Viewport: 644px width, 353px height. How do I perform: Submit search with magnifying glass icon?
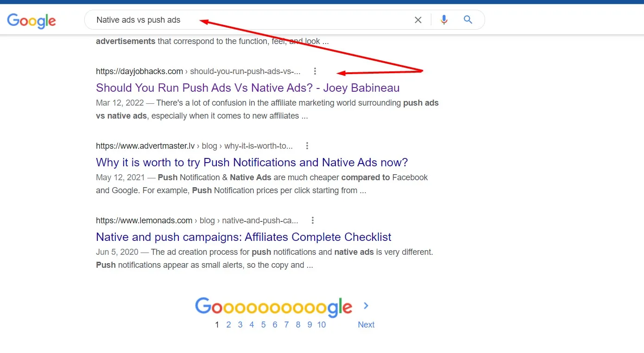pos(468,20)
